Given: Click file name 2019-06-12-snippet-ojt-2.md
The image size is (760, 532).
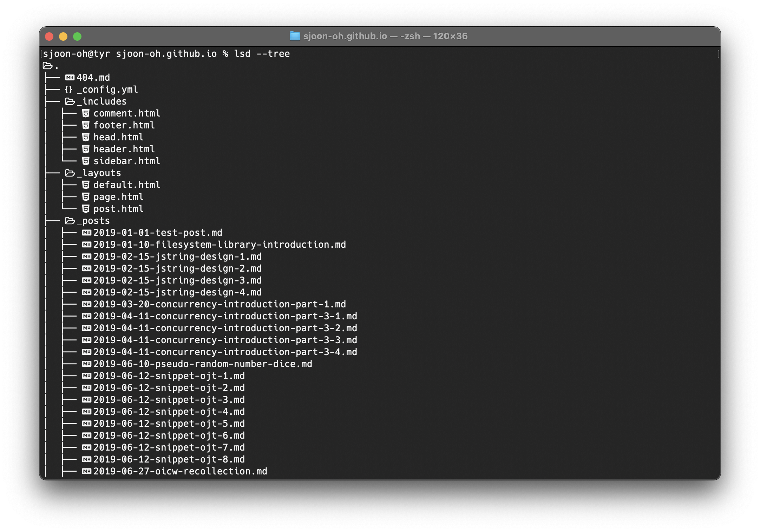Looking at the screenshot, I should (x=169, y=388).
